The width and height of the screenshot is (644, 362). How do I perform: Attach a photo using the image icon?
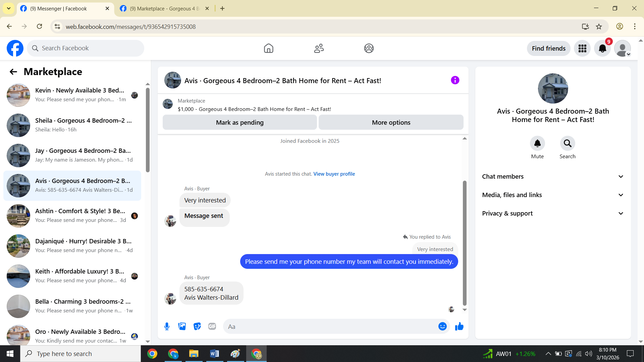coord(182,326)
